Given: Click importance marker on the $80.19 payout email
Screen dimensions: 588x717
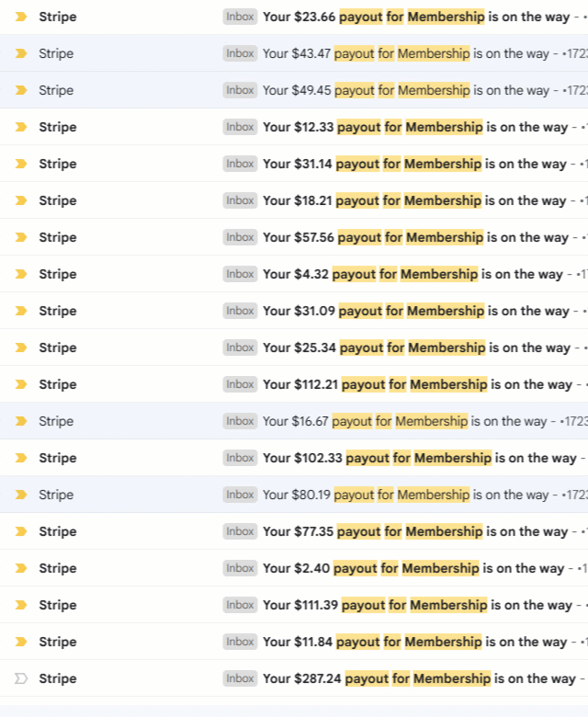Looking at the screenshot, I should pos(21,495).
